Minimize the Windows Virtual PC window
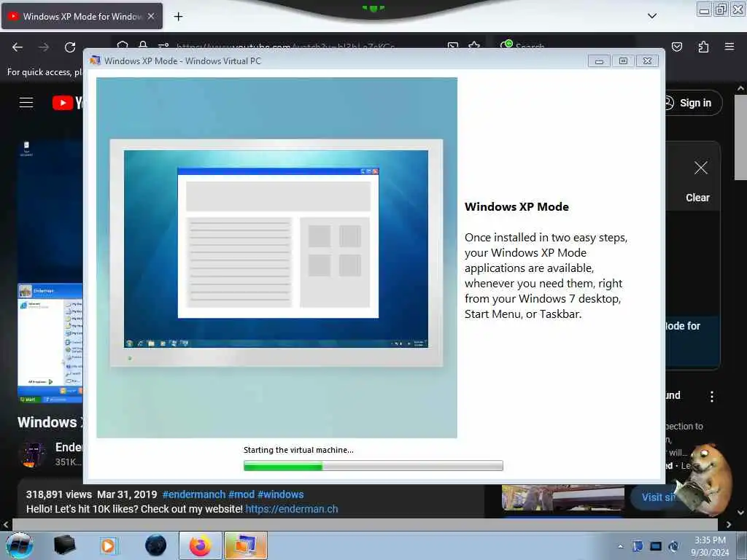This screenshot has height=560, width=747. click(599, 61)
